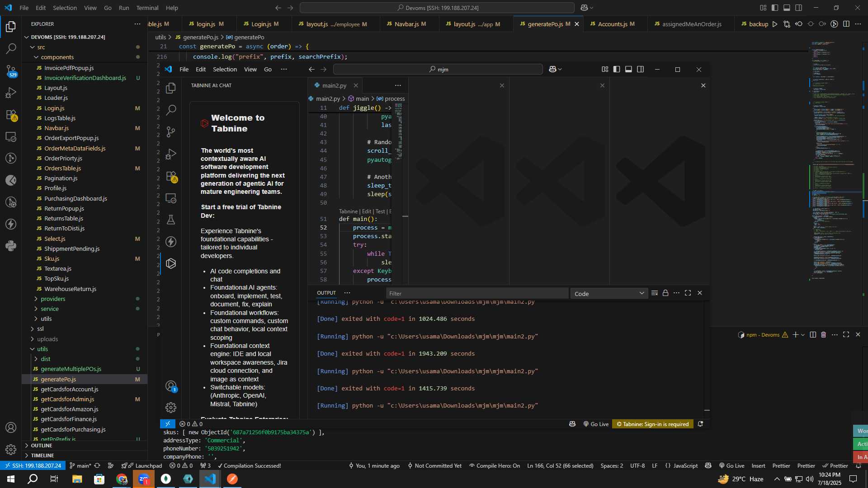868x488 pixels.
Task: Open the Python icon in Devoms activity bar
Action: 11,246
